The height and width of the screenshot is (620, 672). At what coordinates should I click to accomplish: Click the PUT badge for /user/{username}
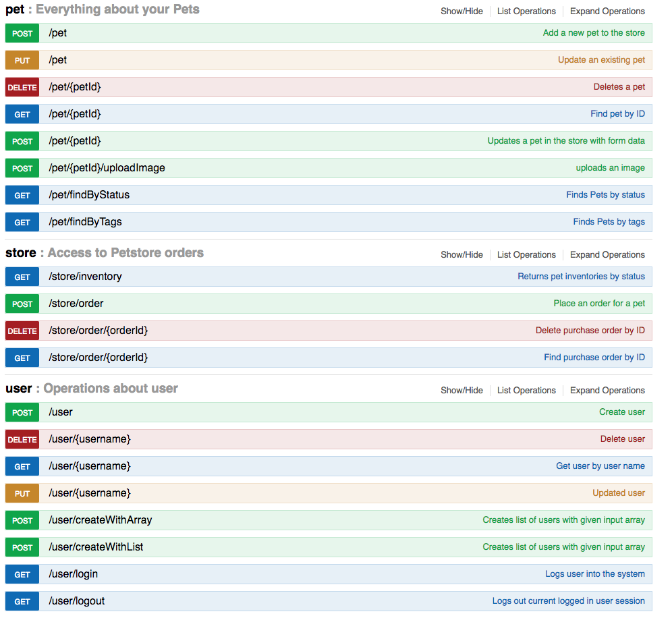tap(22, 493)
